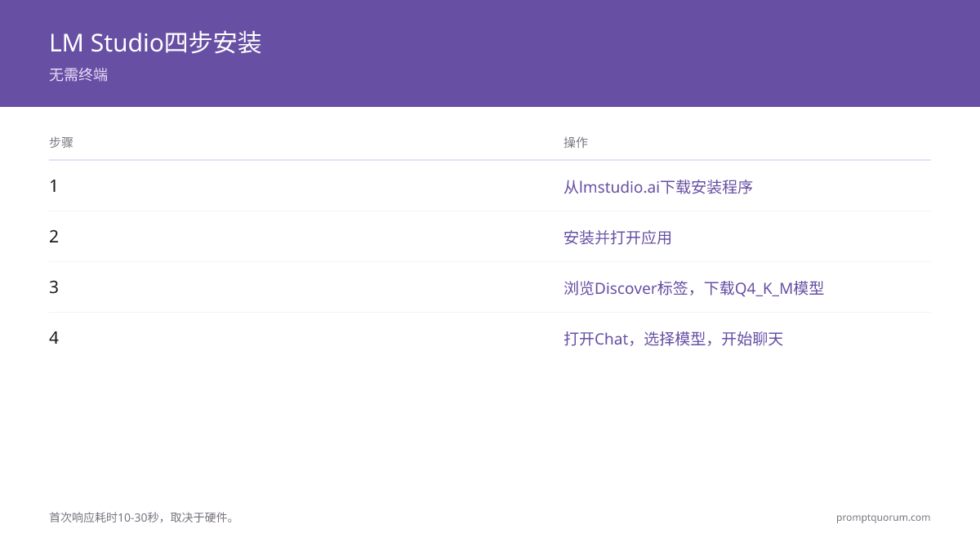980x551 pixels.
Task: Click '安装并打开应用' text
Action: point(617,238)
